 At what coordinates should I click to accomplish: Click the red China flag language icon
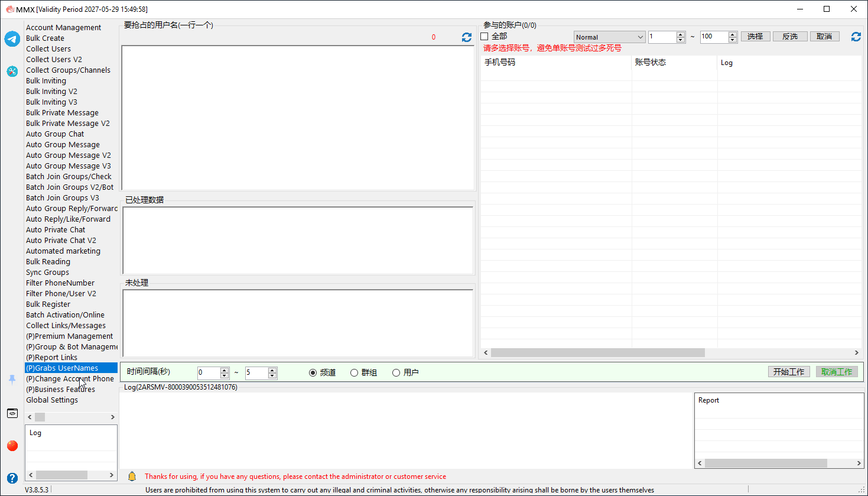[12, 446]
